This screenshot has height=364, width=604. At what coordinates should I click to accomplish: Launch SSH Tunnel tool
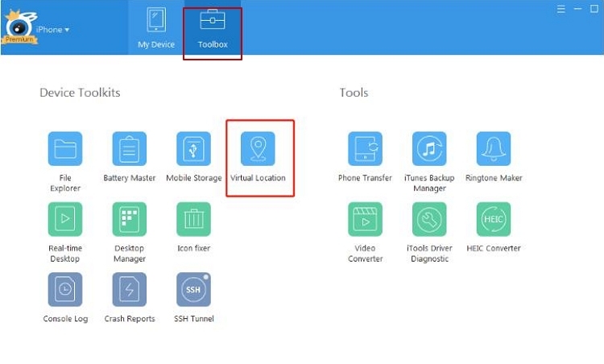click(193, 289)
